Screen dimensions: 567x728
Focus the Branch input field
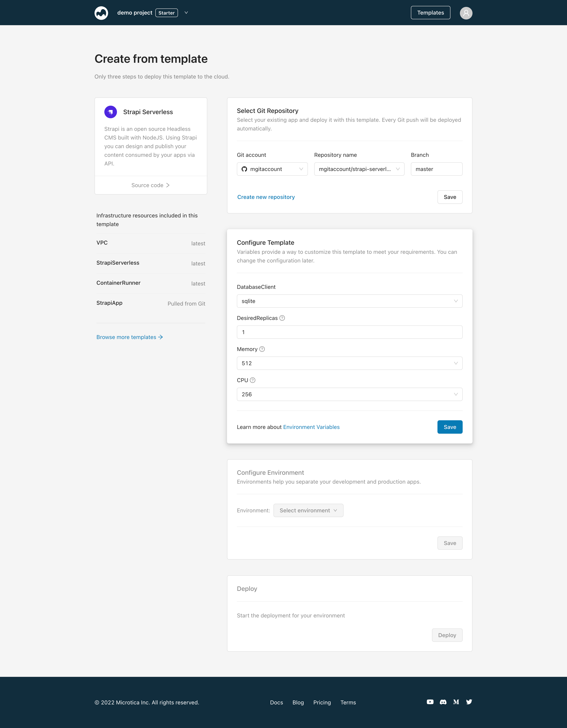(437, 169)
